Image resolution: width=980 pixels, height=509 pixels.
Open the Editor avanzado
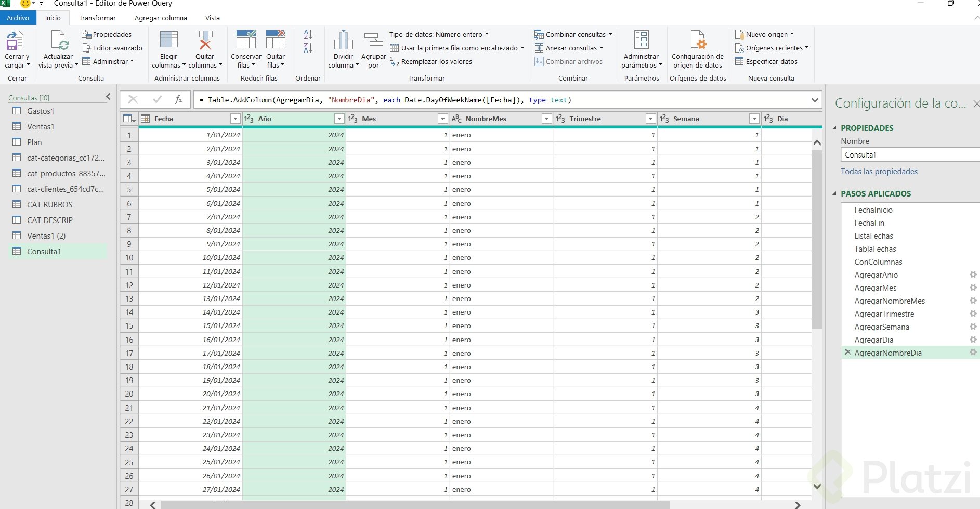click(x=117, y=48)
